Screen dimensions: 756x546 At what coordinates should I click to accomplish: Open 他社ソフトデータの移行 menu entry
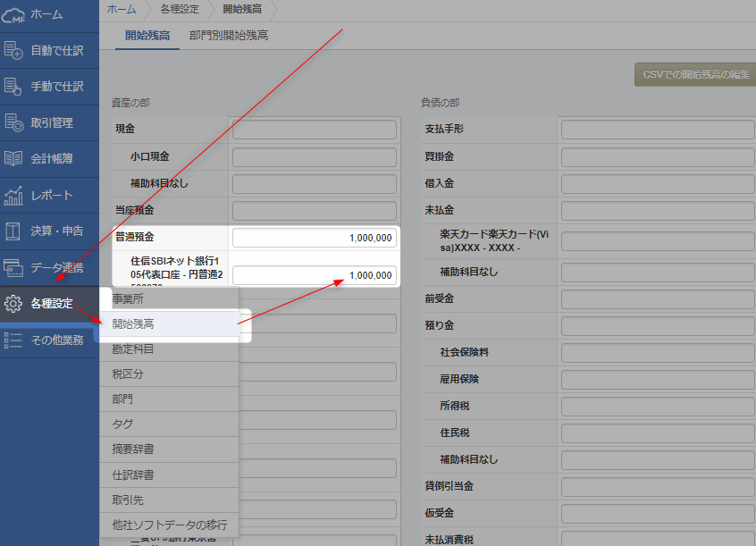pos(170,525)
